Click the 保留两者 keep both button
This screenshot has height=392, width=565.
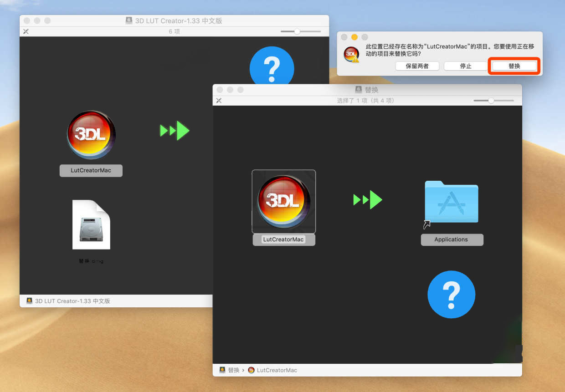pos(417,66)
